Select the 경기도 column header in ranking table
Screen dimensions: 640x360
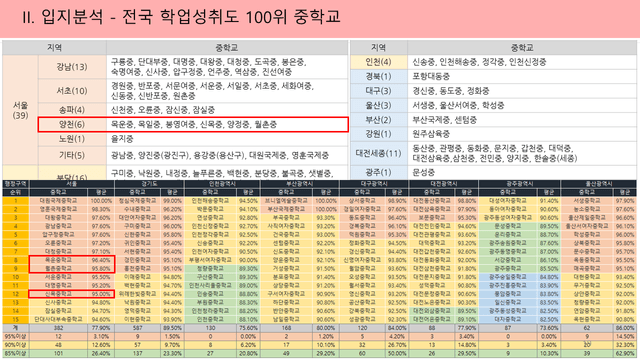click(149, 184)
